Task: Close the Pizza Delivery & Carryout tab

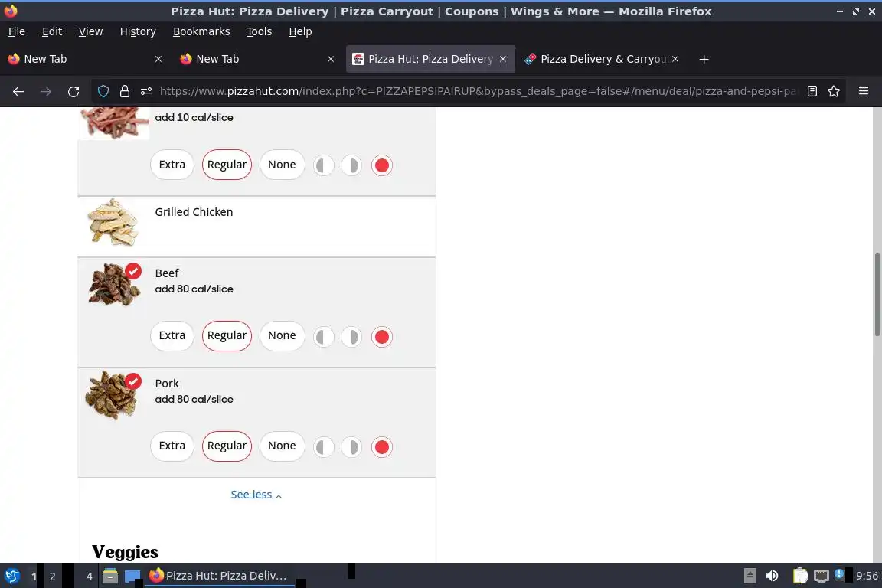Action: point(675,59)
